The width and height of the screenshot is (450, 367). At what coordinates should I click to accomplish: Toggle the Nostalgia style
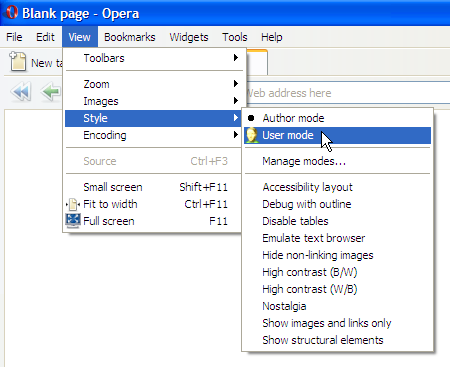(337, 306)
